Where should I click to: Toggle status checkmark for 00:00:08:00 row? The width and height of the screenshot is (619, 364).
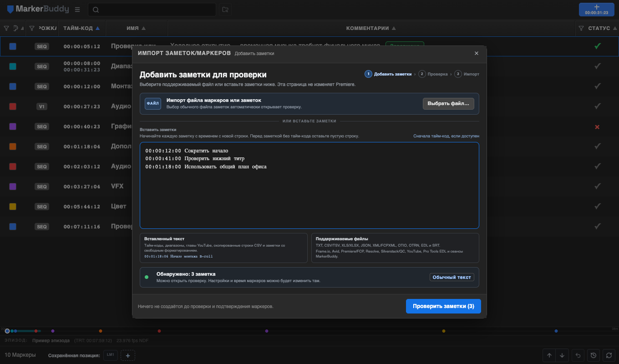(x=598, y=66)
